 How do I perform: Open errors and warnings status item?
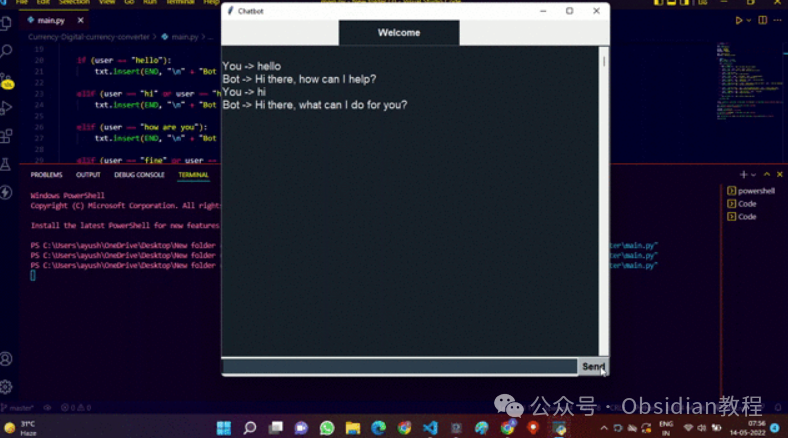click(76, 408)
